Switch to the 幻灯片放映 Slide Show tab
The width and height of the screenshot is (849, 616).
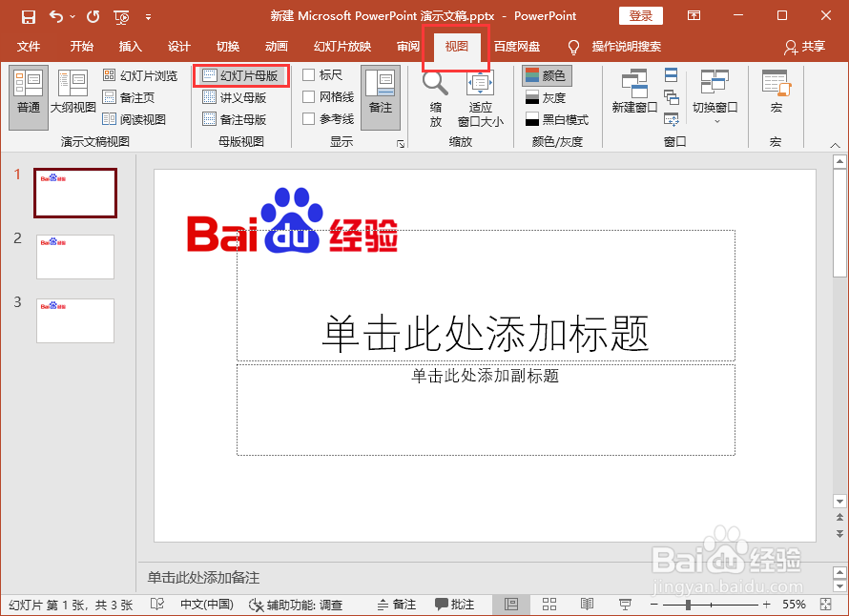coord(342,47)
